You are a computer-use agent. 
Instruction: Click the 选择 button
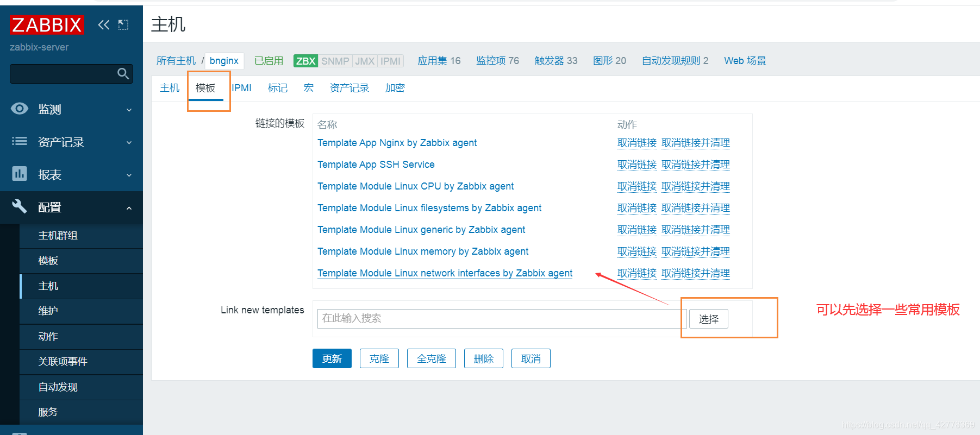[709, 319]
